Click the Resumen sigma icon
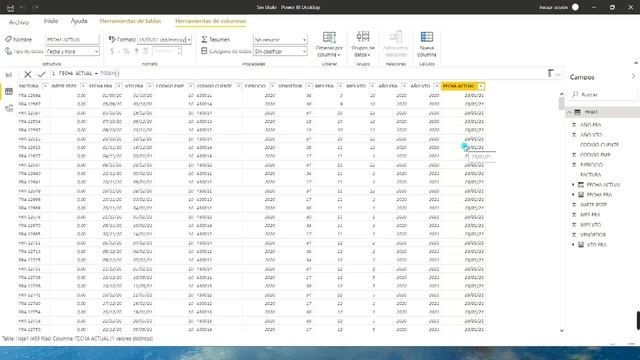This screenshot has height=360, width=640. pos(204,40)
